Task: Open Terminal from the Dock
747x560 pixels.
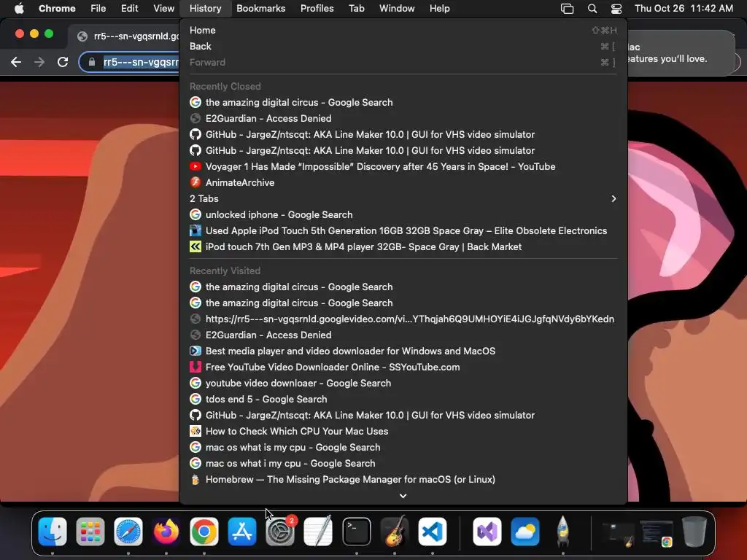Action: 356,532
